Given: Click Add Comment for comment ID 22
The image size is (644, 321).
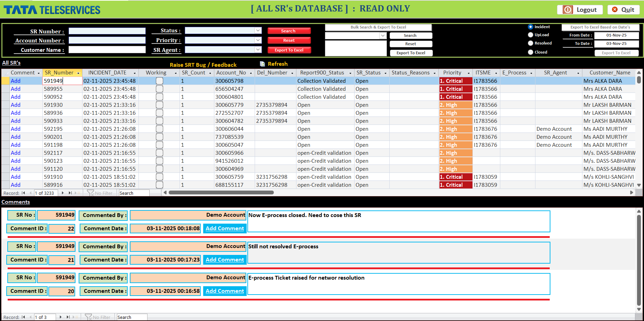Looking at the screenshot, I should pyautogui.click(x=224, y=228).
